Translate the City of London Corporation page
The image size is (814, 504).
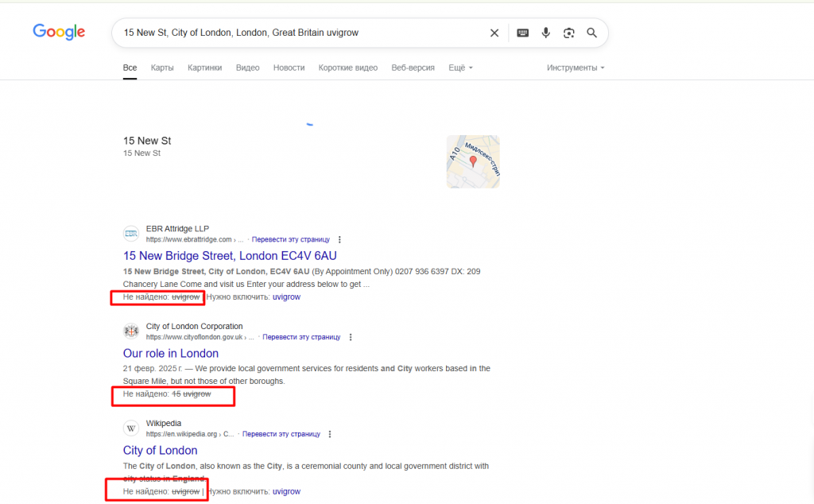point(301,337)
